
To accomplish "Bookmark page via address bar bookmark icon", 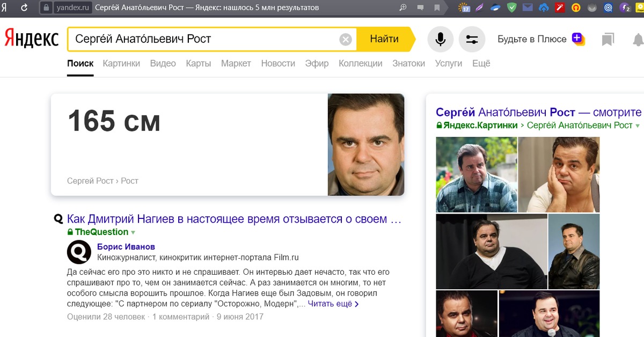I will (437, 8).
